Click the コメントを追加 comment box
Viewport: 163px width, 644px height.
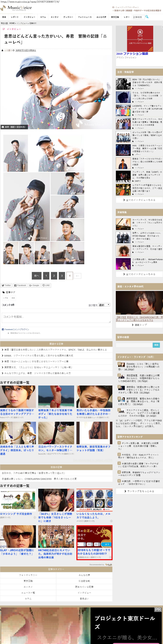tap(56, 318)
